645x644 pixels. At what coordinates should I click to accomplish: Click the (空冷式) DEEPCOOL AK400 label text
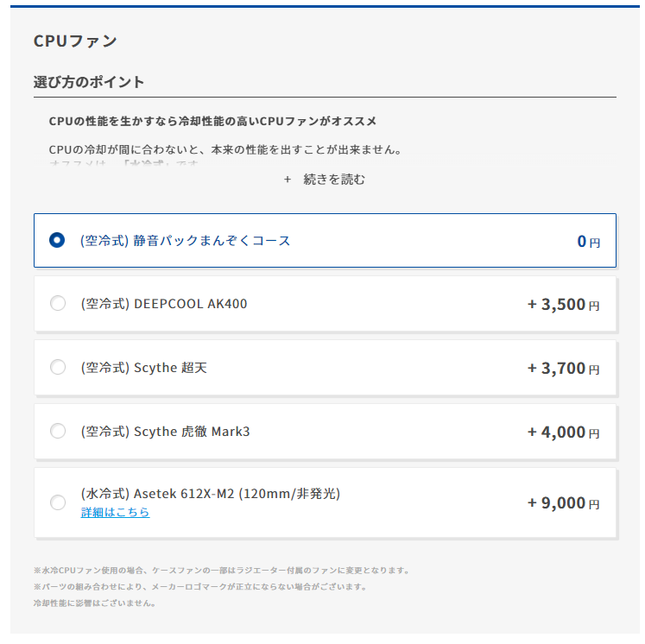164,304
